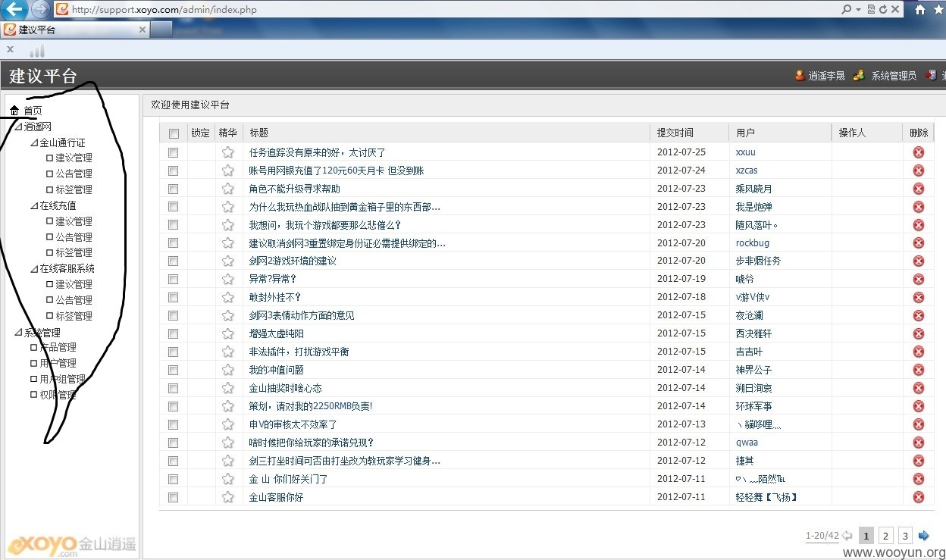Click the browser home icon

(x=920, y=10)
